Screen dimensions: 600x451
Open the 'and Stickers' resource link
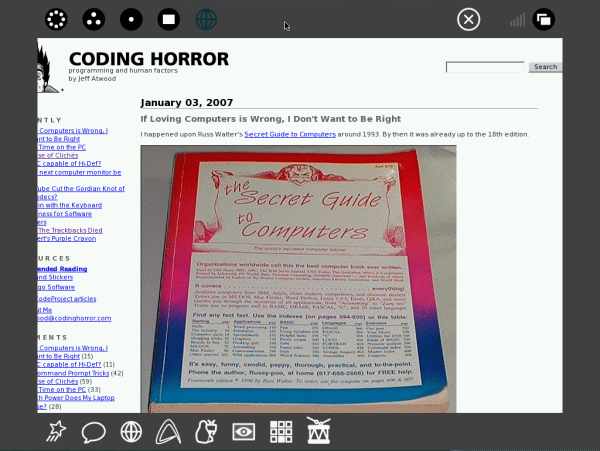click(55, 277)
